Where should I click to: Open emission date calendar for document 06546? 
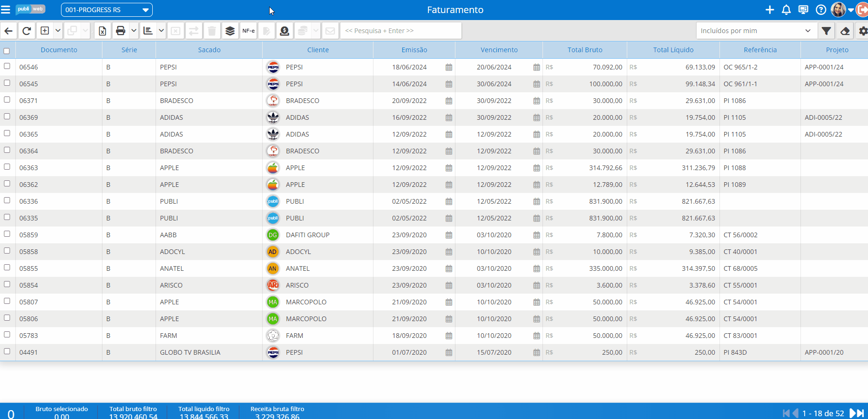[449, 67]
